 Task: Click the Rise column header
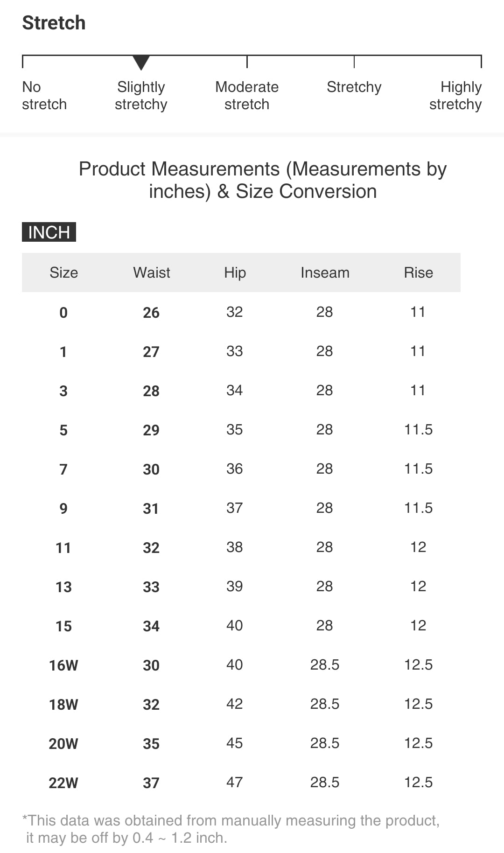(x=418, y=273)
